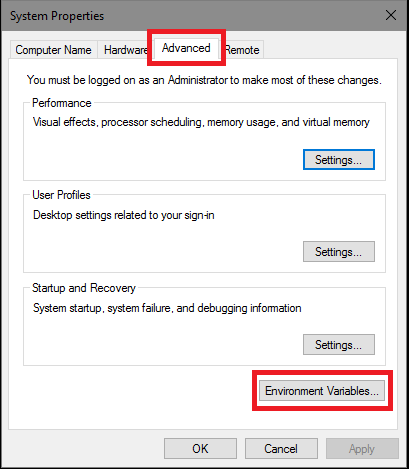Select the Advanced tab
409x469 pixels.
(186, 48)
